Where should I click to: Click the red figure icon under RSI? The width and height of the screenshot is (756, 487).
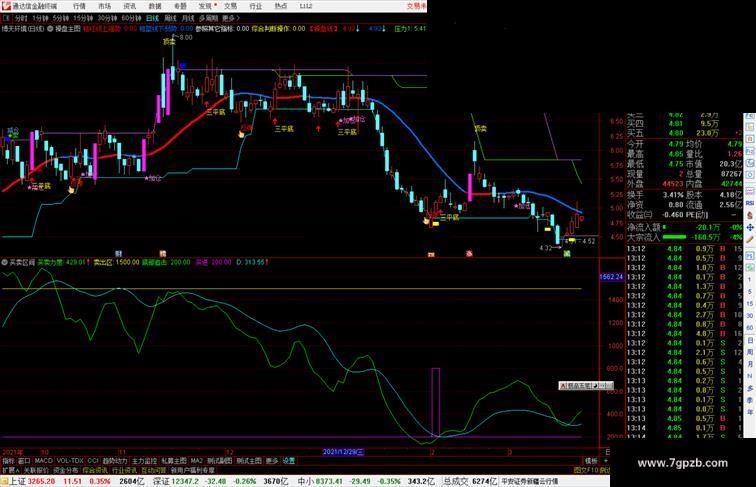[750, 216]
